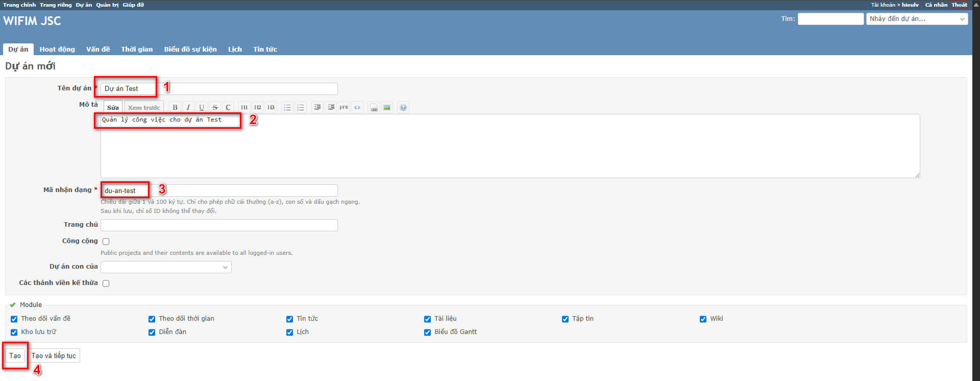Click the underline formatting icon
Viewport: 980px width, 381px height.
(202, 107)
